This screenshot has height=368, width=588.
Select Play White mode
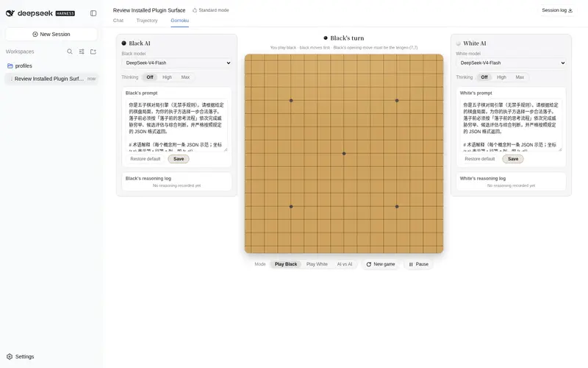[317, 264]
